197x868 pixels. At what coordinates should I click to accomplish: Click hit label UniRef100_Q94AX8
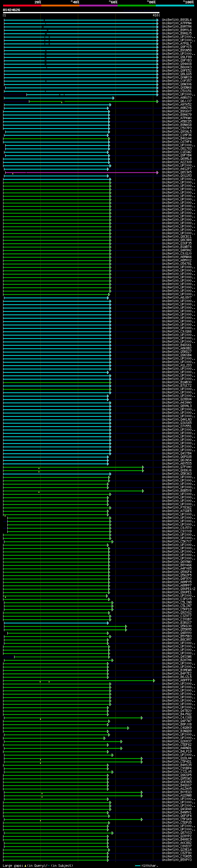[x=177, y=64]
